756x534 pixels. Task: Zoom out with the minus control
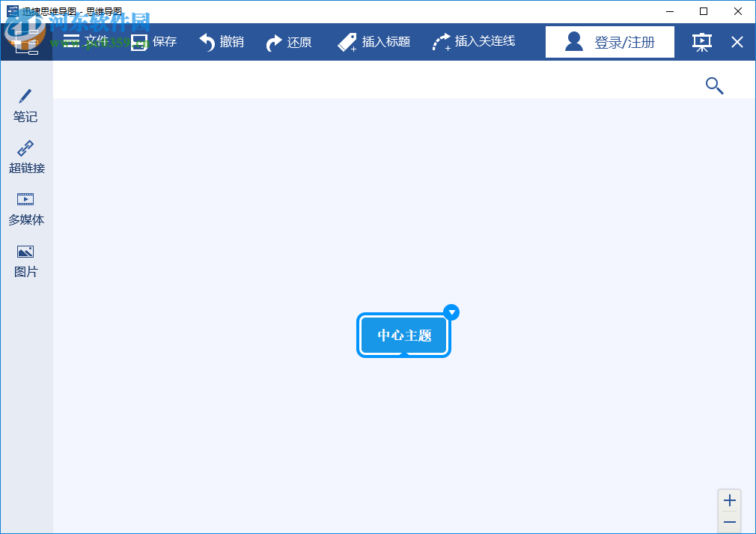tap(729, 521)
